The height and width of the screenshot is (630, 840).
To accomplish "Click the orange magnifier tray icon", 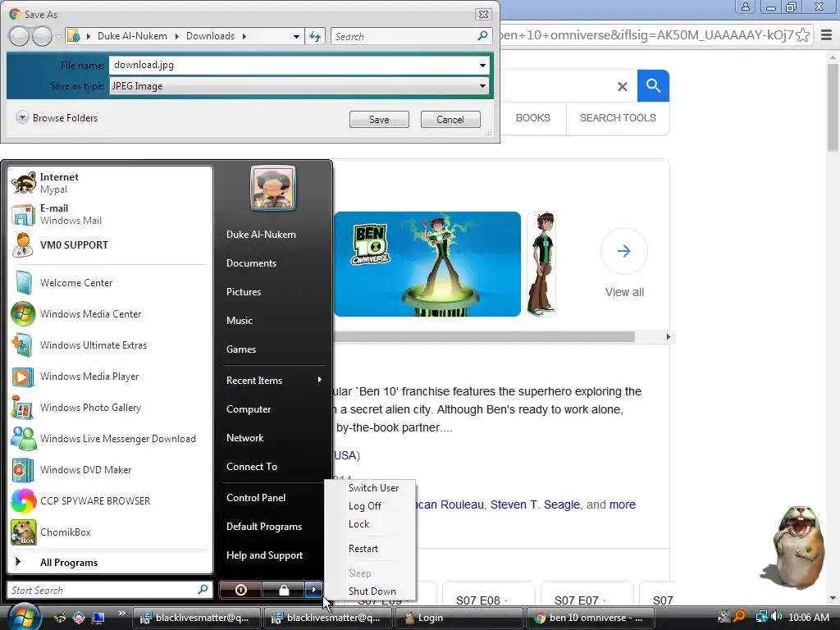I will (x=740, y=617).
